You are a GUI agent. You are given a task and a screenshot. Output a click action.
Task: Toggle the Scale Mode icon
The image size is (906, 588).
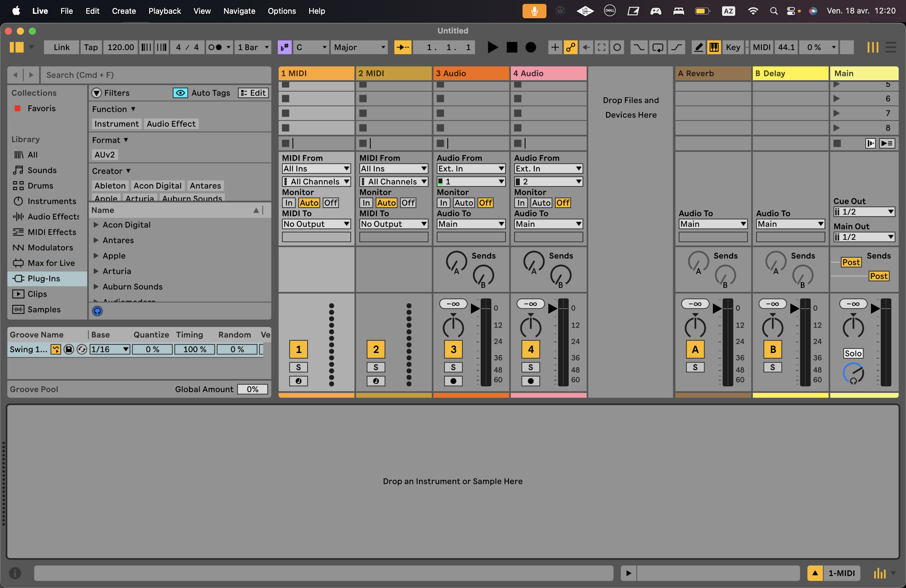point(285,47)
